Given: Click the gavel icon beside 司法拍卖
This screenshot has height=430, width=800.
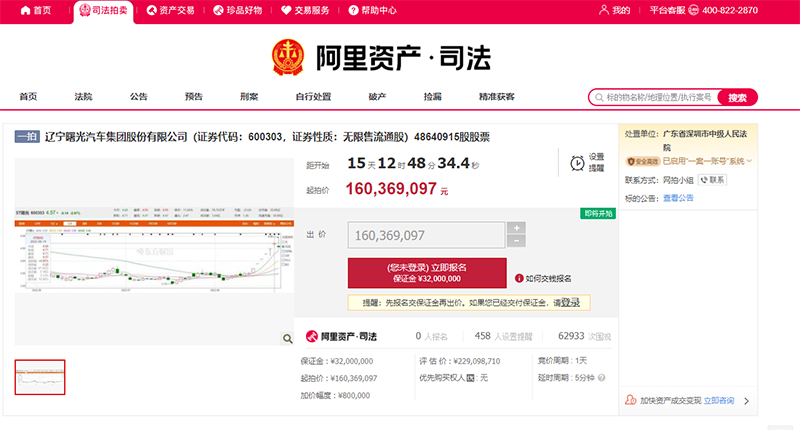Looking at the screenshot, I should [85, 10].
